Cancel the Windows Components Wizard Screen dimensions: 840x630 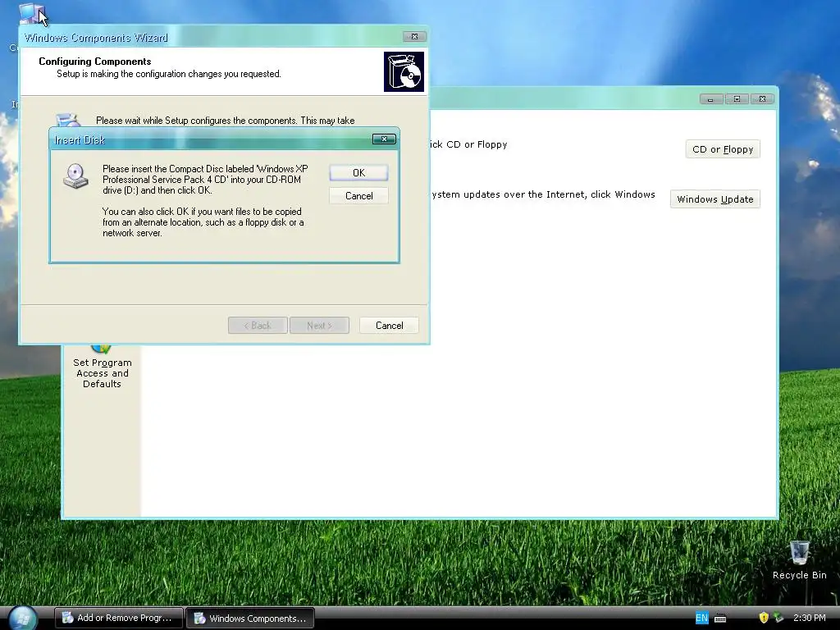pos(389,325)
